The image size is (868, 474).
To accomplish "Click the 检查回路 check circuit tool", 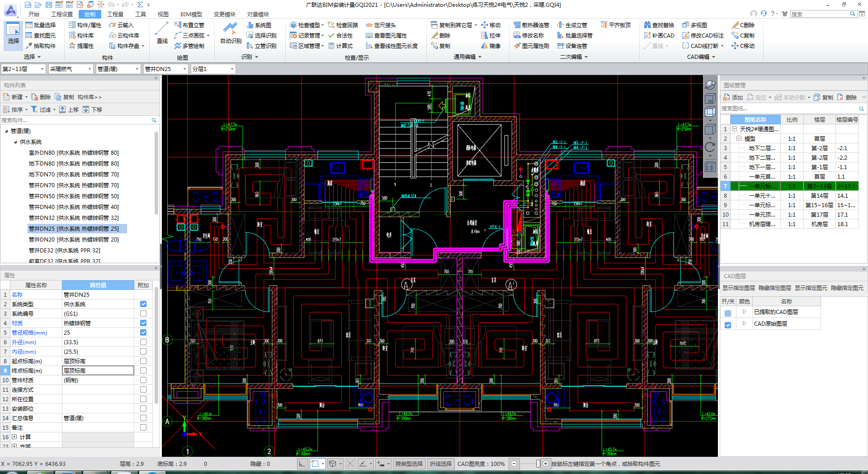I will click(343, 25).
